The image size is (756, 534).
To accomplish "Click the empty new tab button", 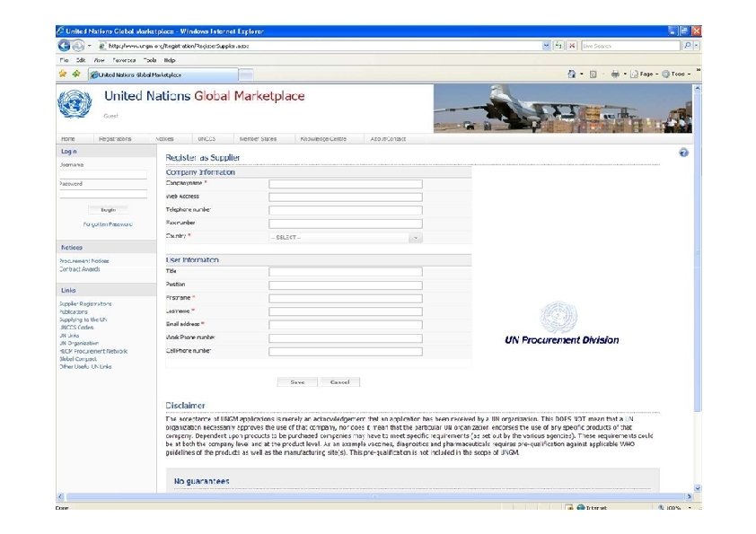I will point(246,74).
